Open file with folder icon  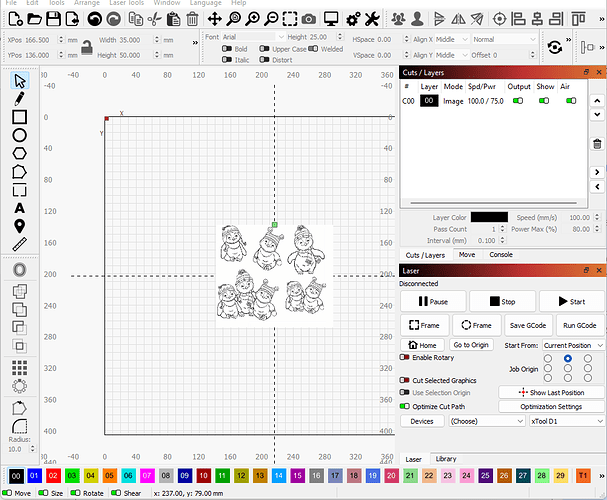point(34,19)
